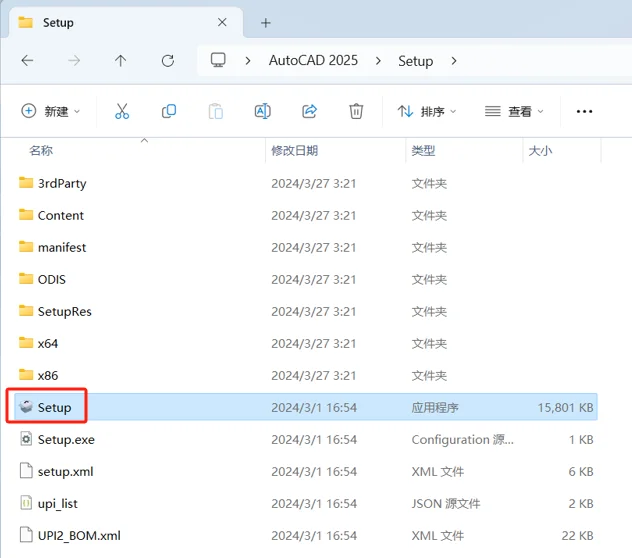Screen dimensions: 632x558
Task: Select the ODIS folder name
Action: (x=52, y=280)
